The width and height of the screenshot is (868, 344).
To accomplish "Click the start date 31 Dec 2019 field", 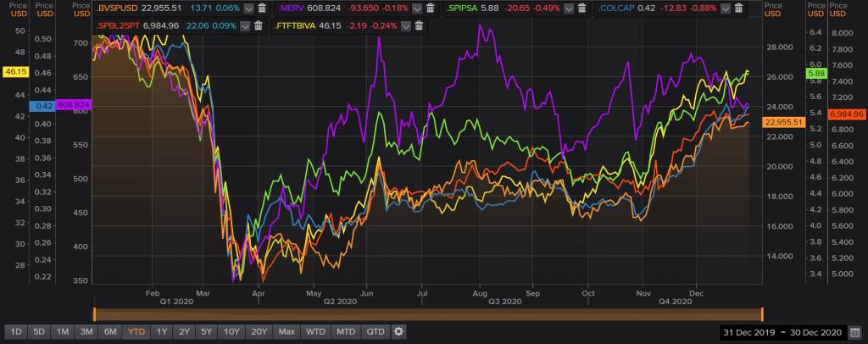I will point(749,331).
